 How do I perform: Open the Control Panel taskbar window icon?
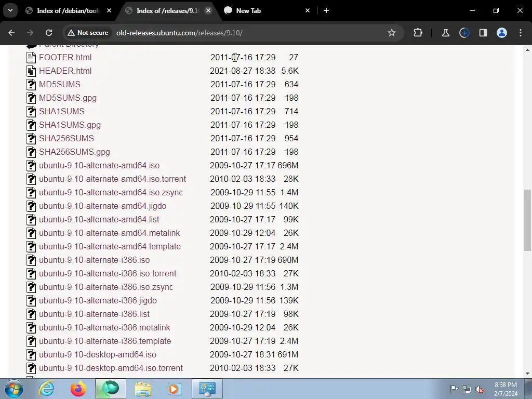click(207, 389)
